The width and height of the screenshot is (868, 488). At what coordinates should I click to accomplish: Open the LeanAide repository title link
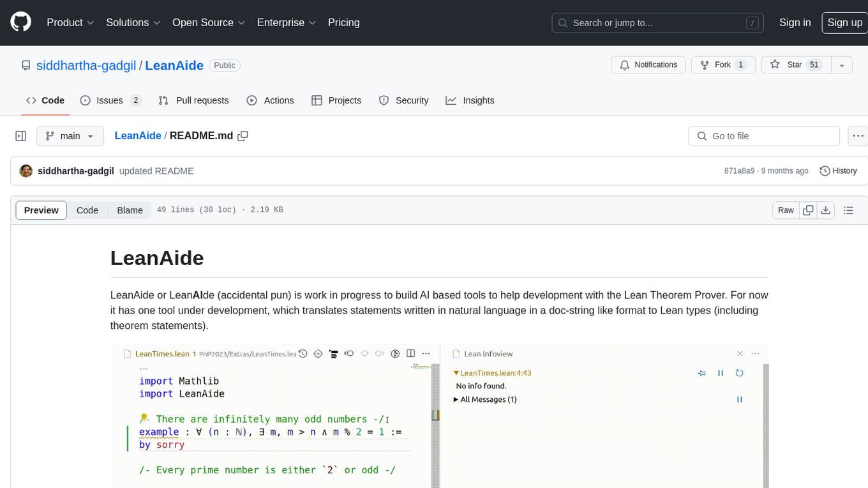(174, 65)
